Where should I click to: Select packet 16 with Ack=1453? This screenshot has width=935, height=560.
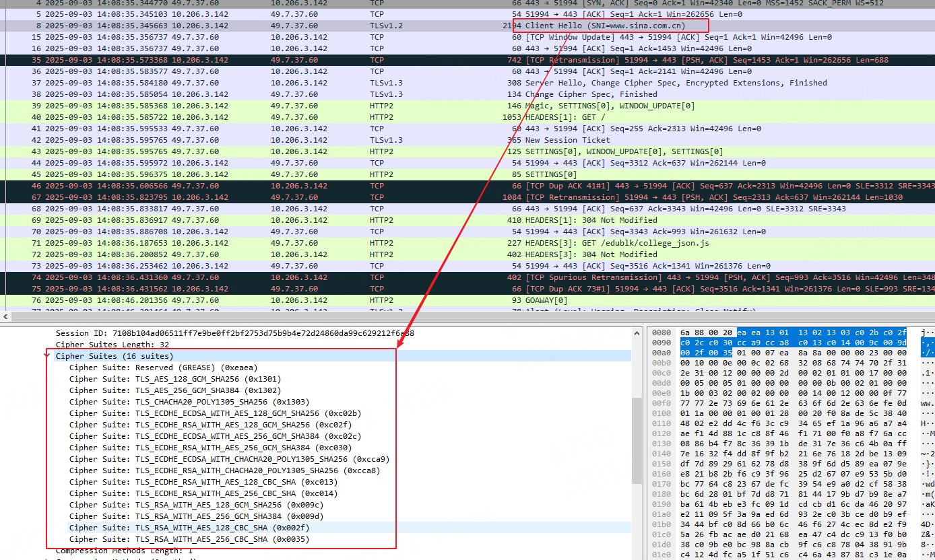(467, 48)
